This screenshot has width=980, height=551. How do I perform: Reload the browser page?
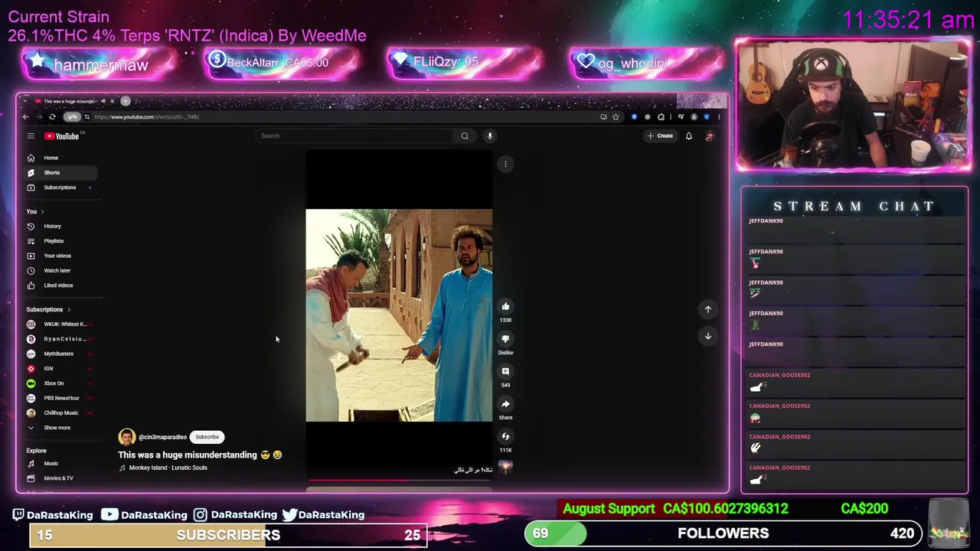click(x=52, y=117)
